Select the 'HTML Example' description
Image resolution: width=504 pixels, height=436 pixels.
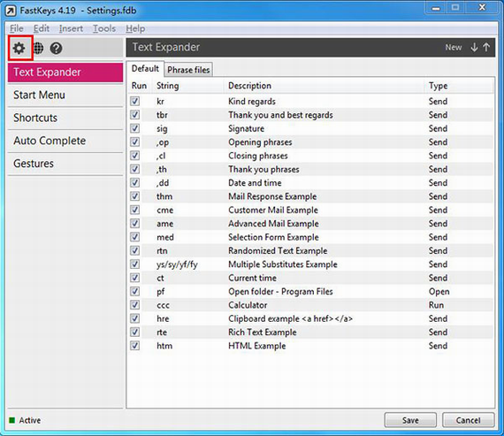coord(256,346)
